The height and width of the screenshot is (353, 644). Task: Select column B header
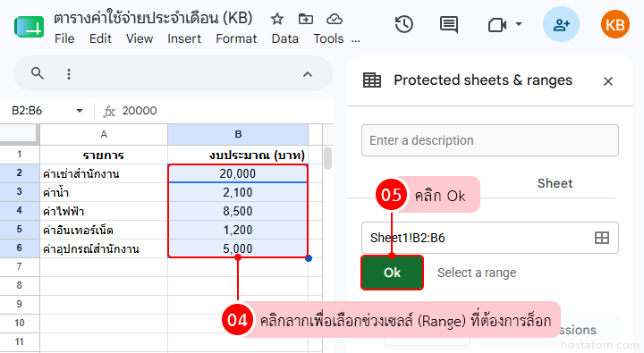pos(238,134)
